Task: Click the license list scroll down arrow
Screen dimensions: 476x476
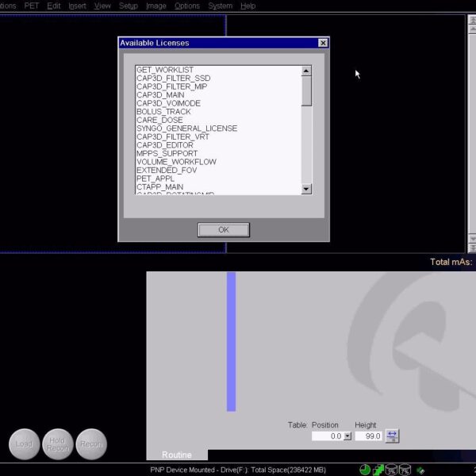Action: 306,189
